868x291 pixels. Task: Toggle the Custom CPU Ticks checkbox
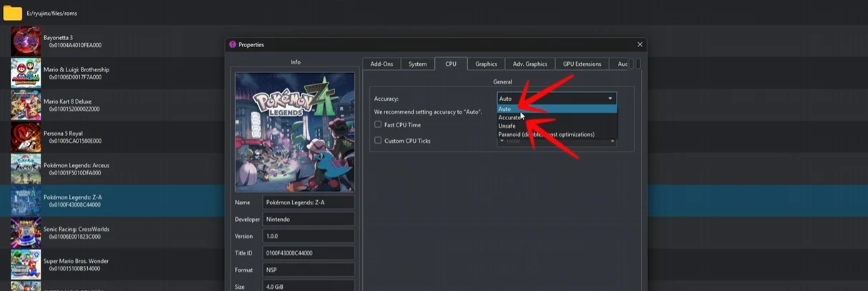[x=378, y=141]
